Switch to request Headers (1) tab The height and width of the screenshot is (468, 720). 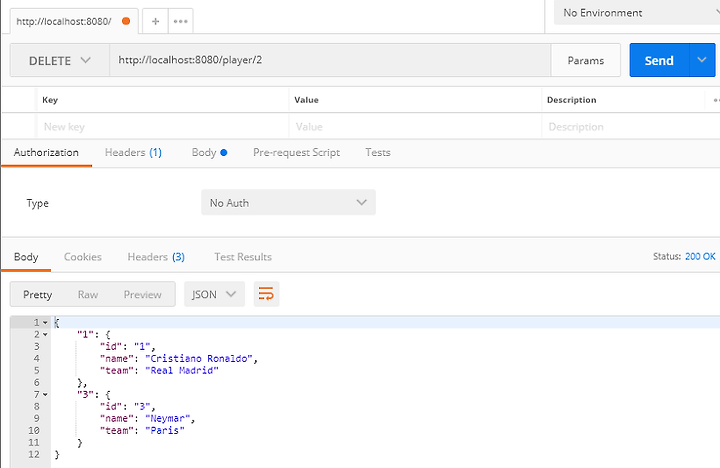point(133,152)
